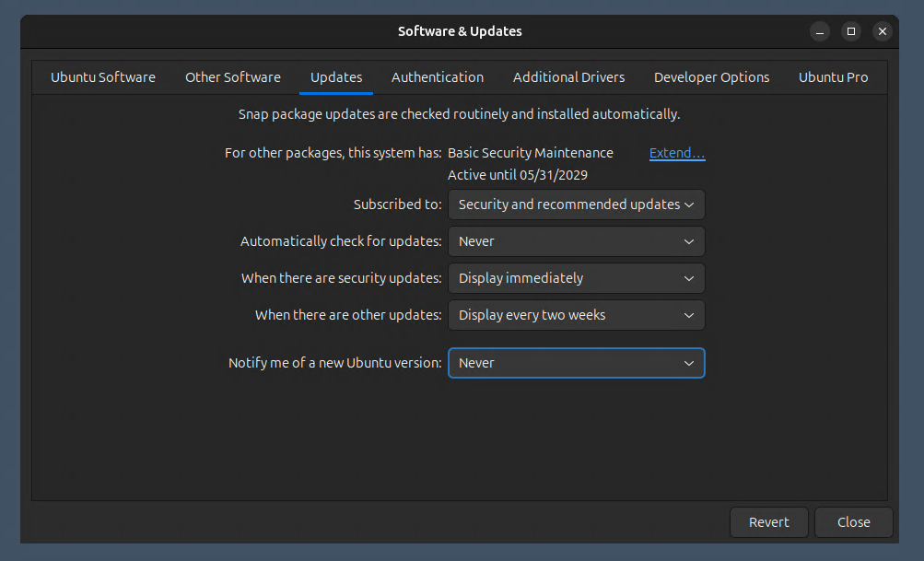
Task: Open the Other Software tab
Action: pyautogui.click(x=233, y=77)
